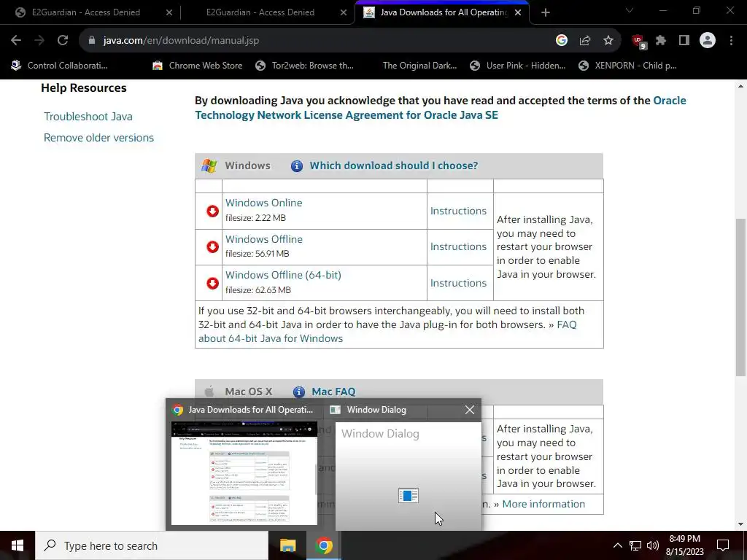Close the second E2Guardian tab

tap(344, 12)
